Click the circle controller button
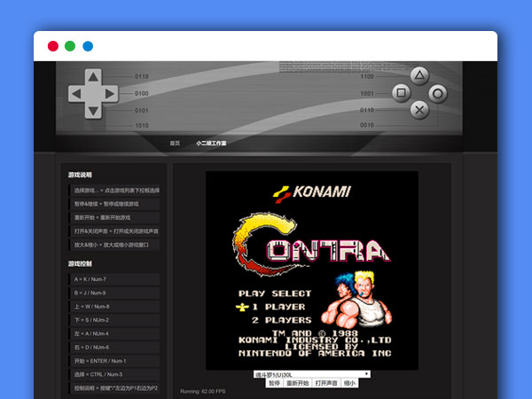 coord(438,92)
